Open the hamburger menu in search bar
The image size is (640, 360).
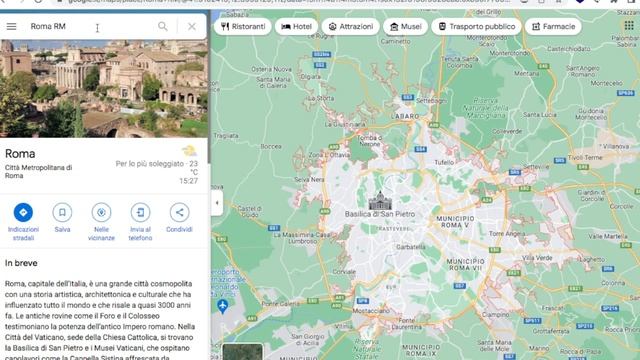(x=11, y=27)
